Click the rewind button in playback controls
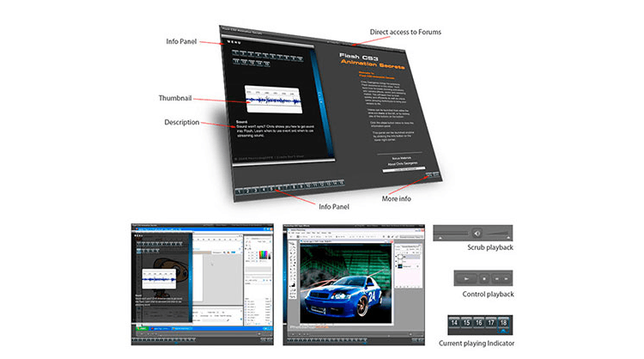 tap(496, 278)
